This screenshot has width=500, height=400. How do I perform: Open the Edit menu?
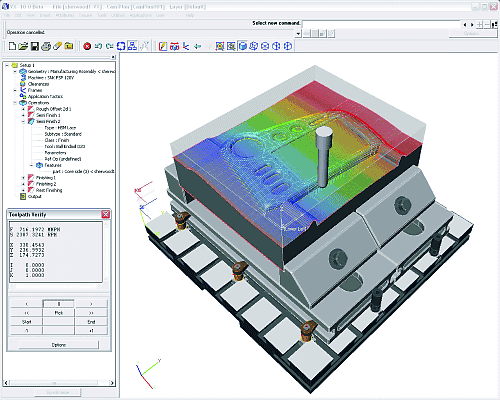18,15
